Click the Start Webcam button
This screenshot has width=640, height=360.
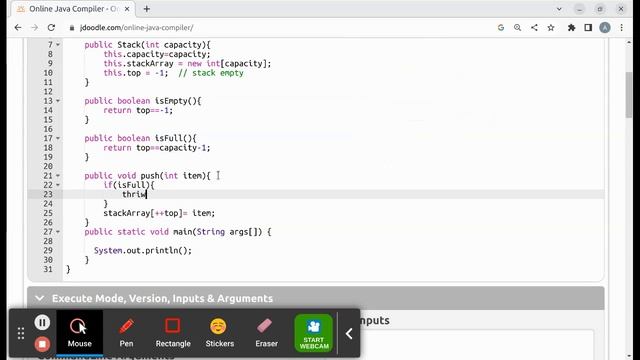pos(313,333)
